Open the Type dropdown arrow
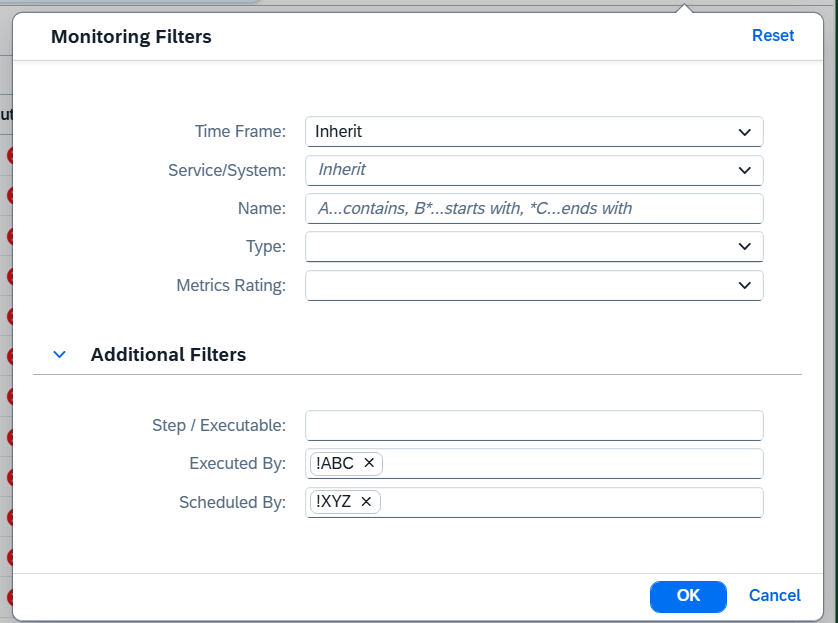Screen dimensions: 838x623 pyautogui.click(x=744, y=246)
